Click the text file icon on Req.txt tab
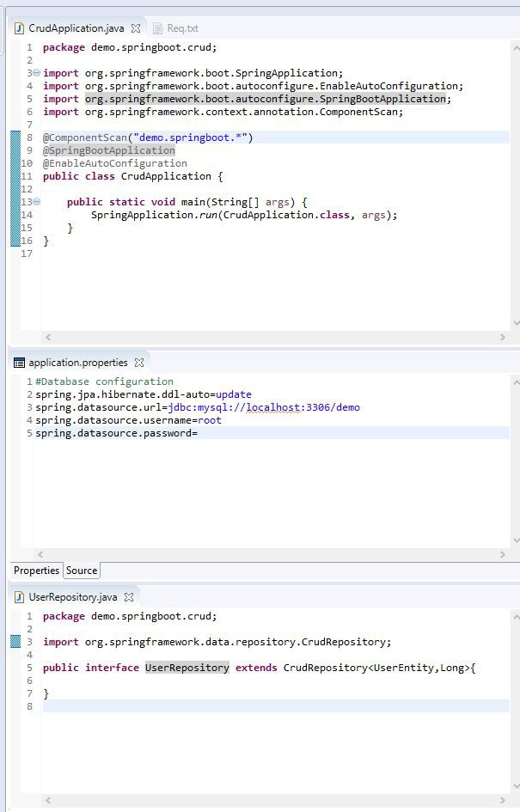Viewport: 520px width, 812px height. click(x=157, y=28)
